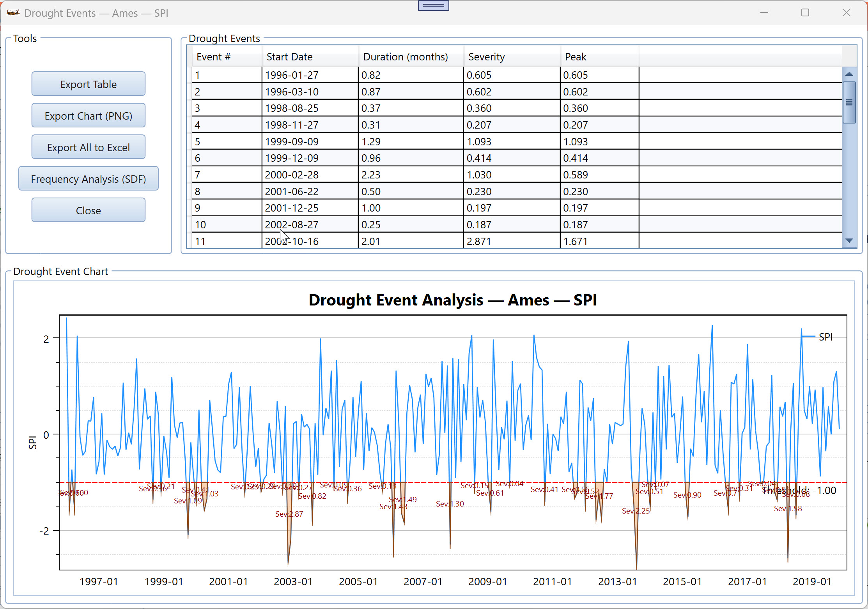Click duration value 1.29
Image resolution: width=868 pixels, height=609 pixels.
coord(411,141)
